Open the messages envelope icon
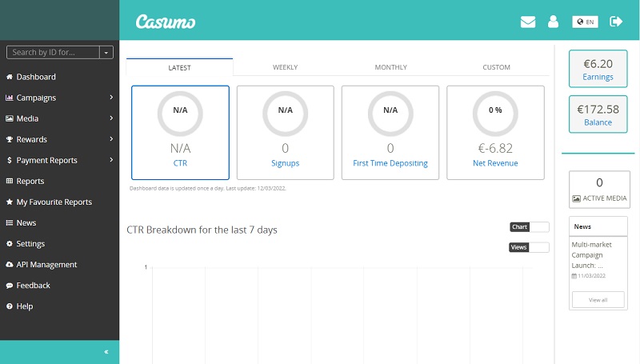 [x=528, y=22]
